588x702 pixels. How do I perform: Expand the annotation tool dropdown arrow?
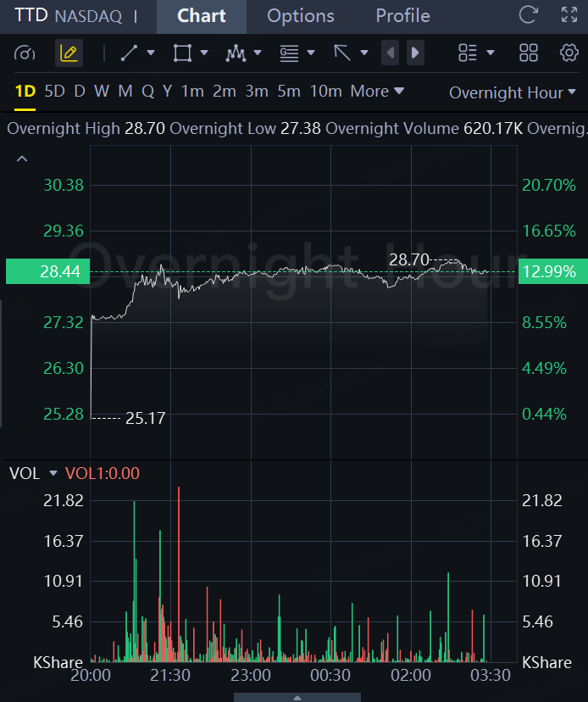(x=311, y=53)
